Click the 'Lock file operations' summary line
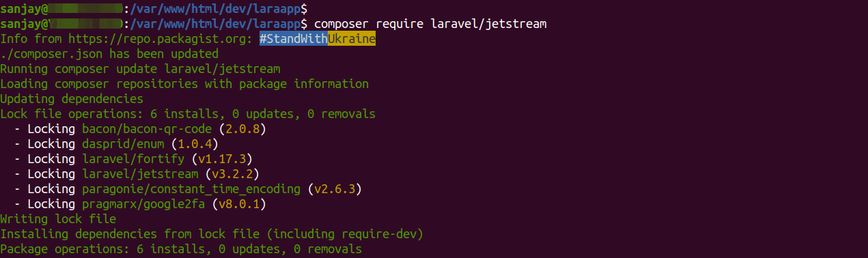The width and height of the screenshot is (868, 258). click(x=188, y=113)
